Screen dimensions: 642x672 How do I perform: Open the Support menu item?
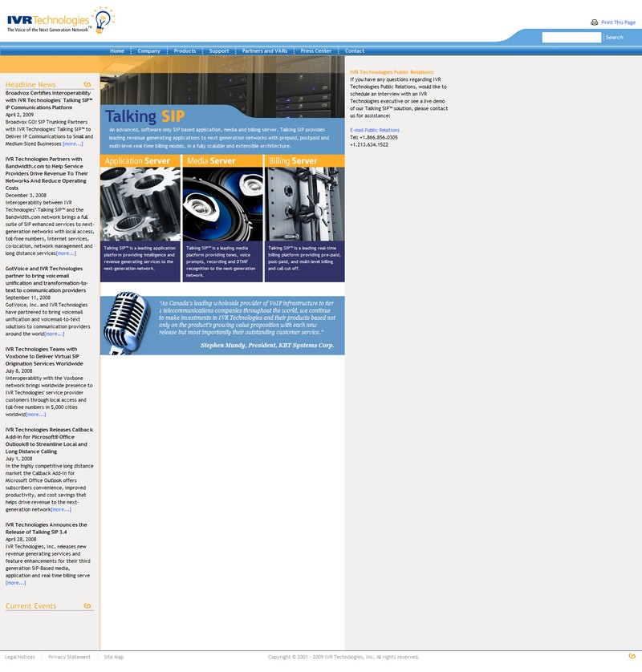pos(219,51)
